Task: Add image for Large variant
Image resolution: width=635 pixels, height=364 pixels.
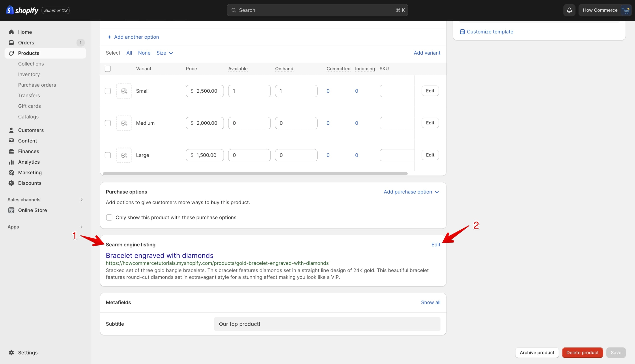Action: [x=124, y=155]
